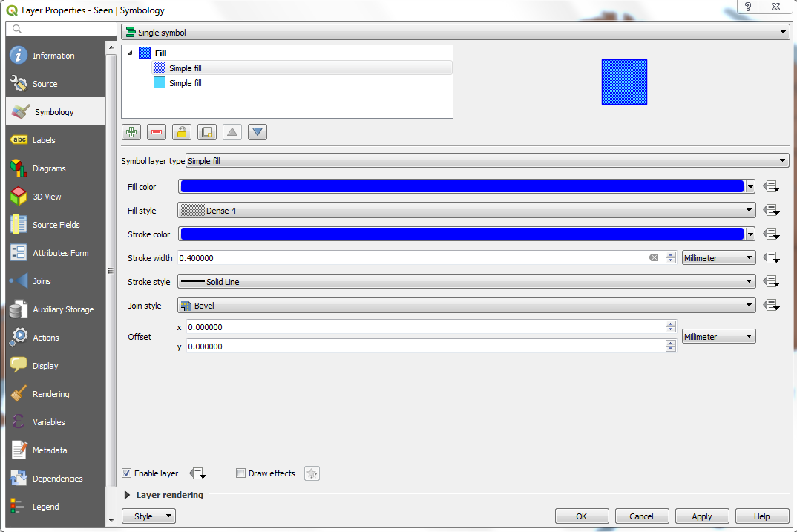Image resolution: width=797 pixels, height=532 pixels.
Task: Duplicate the selected symbol layer
Action: tap(206, 131)
